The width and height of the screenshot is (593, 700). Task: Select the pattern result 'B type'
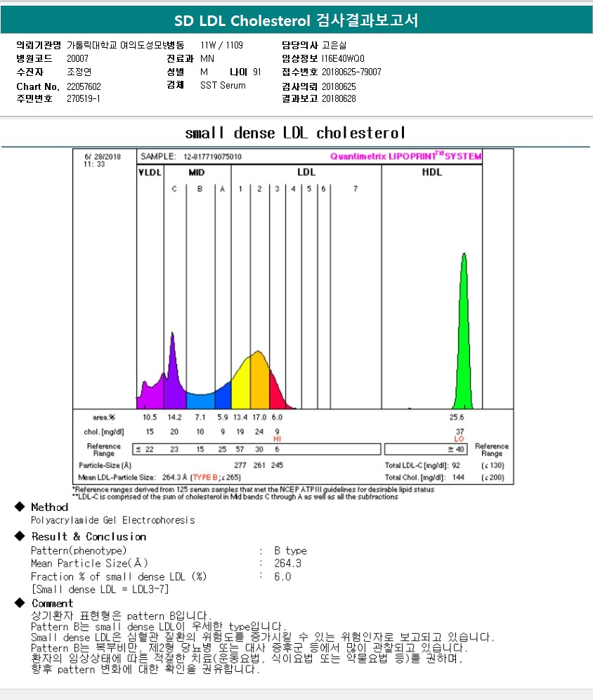[x=290, y=551]
